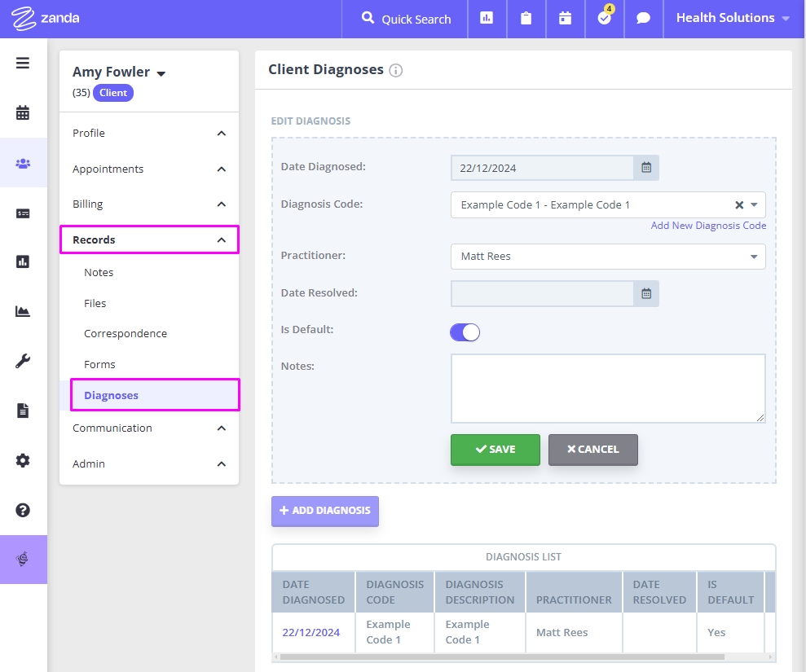Viewport: 806px width, 672px height.
Task: Open the chat messages icon in top bar
Action: (643, 19)
